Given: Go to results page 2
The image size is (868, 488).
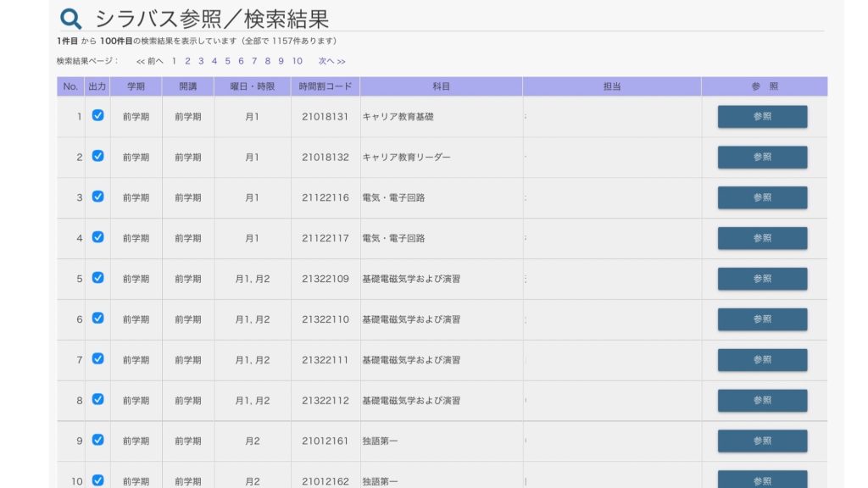Looking at the screenshot, I should 187,61.
